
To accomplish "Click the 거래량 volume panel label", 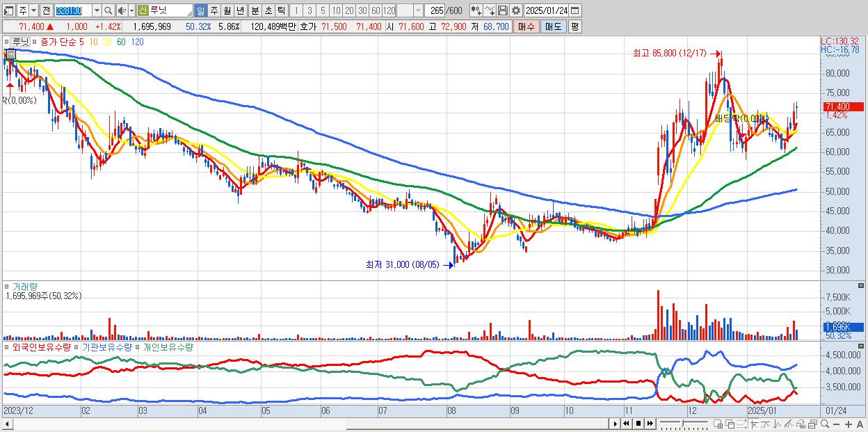I will [25, 286].
